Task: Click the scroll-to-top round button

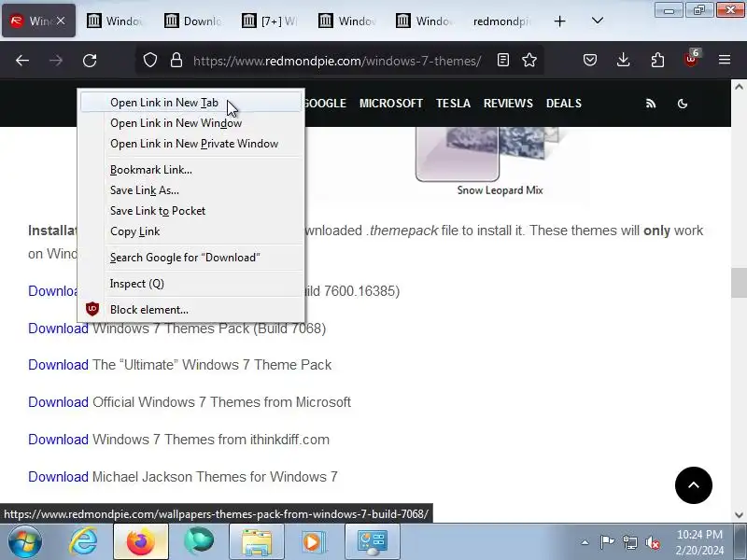Action: (x=694, y=485)
